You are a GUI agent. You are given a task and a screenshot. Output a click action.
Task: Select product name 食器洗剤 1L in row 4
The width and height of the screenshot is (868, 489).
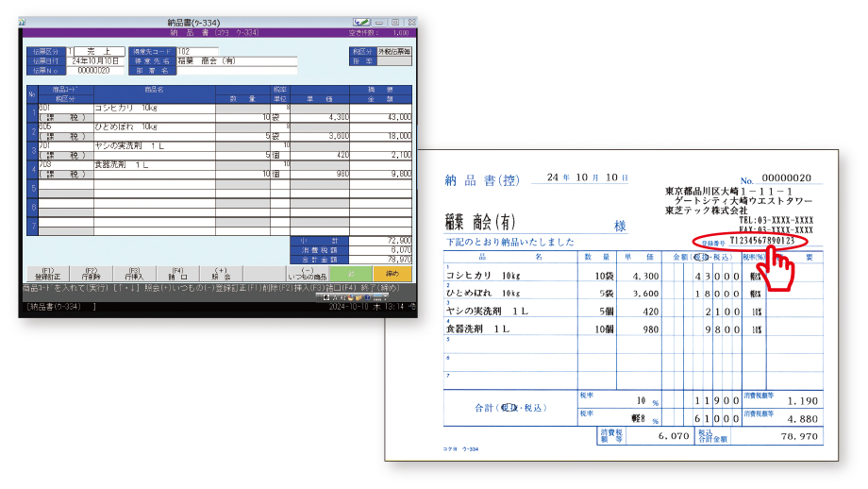tap(121, 164)
